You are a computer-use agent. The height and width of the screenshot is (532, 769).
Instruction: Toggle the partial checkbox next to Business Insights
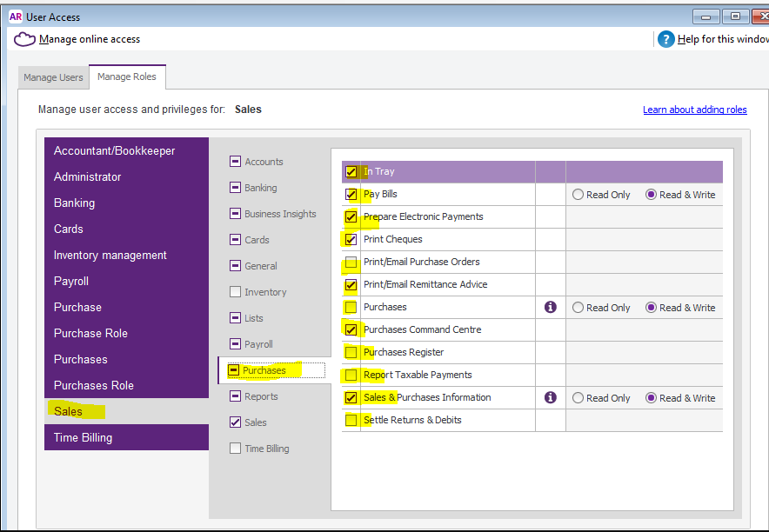[x=235, y=214]
